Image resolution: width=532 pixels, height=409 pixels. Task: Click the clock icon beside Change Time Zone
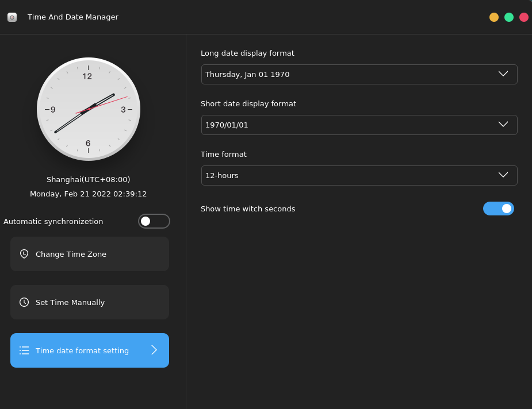point(24,254)
